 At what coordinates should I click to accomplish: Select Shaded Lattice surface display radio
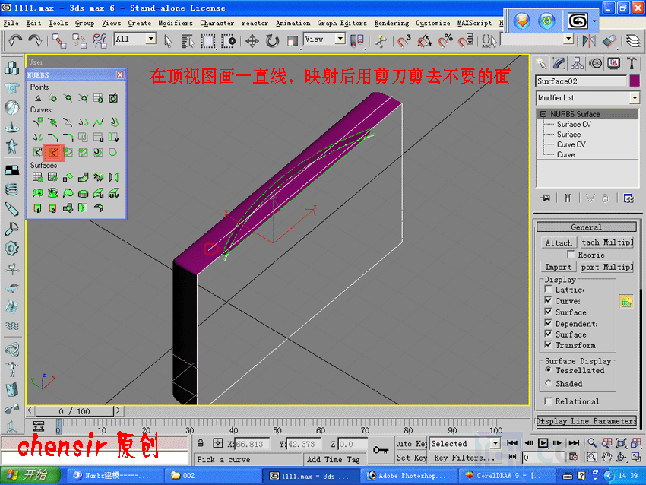pyautogui.click(x=548, y=383)
